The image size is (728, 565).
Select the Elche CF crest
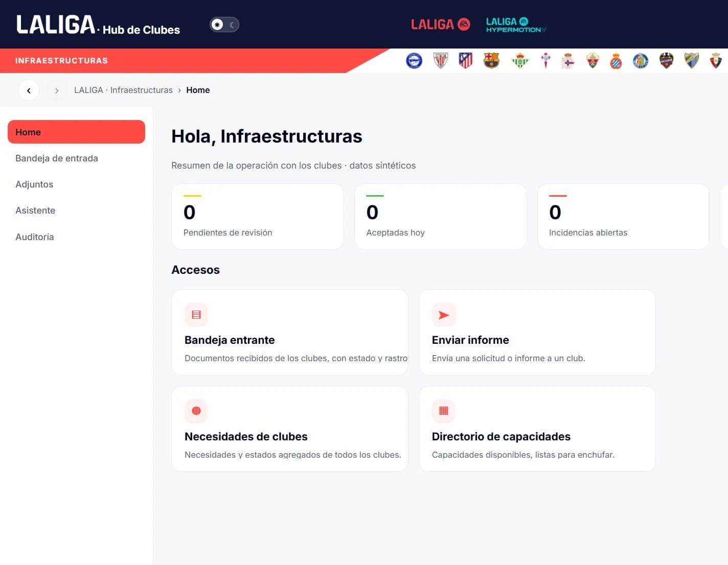pyautogui.click(x=593, y=61)
